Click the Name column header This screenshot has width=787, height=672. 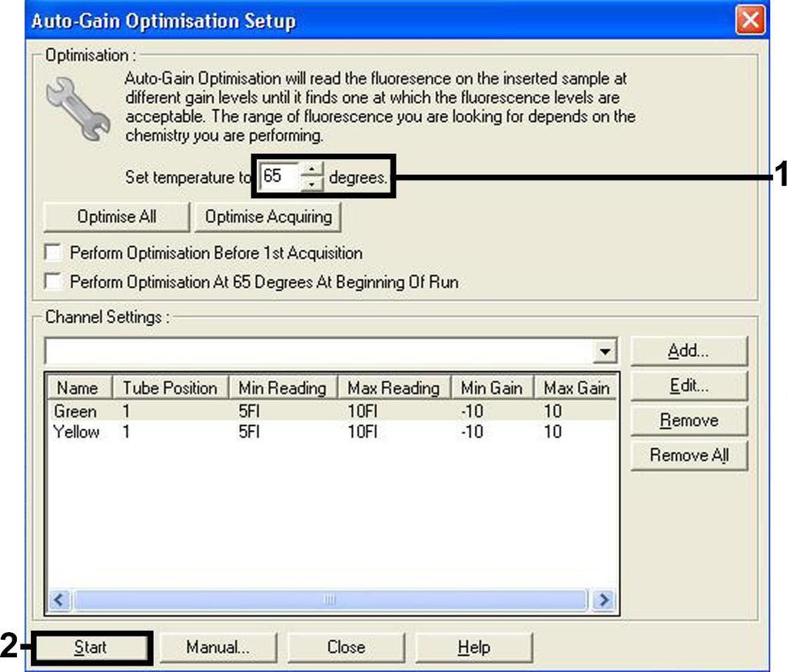80,388
